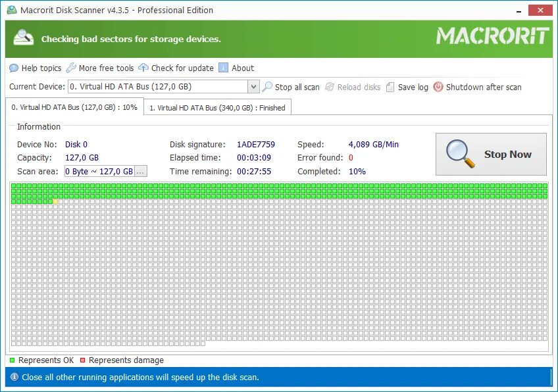Screen dimensions: 558x392
Task: Open scan area selector ellipsis button
Action: click(141, 172)
